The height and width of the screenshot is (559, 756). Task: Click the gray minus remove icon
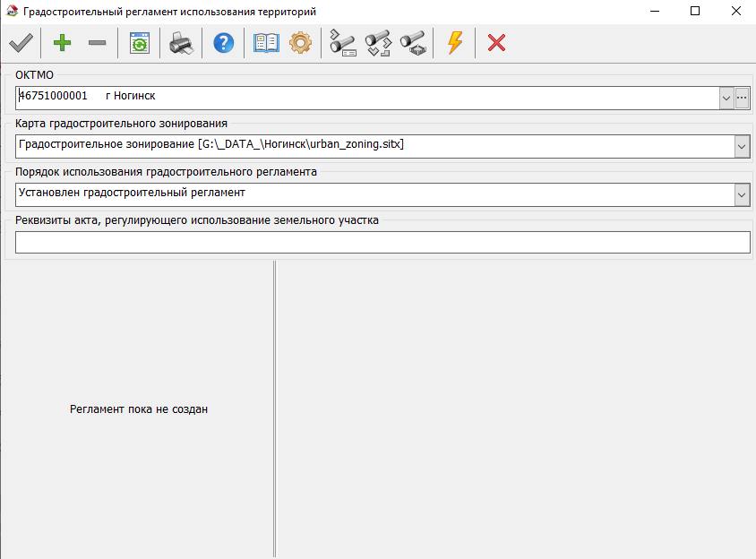[x=97, y=43]
